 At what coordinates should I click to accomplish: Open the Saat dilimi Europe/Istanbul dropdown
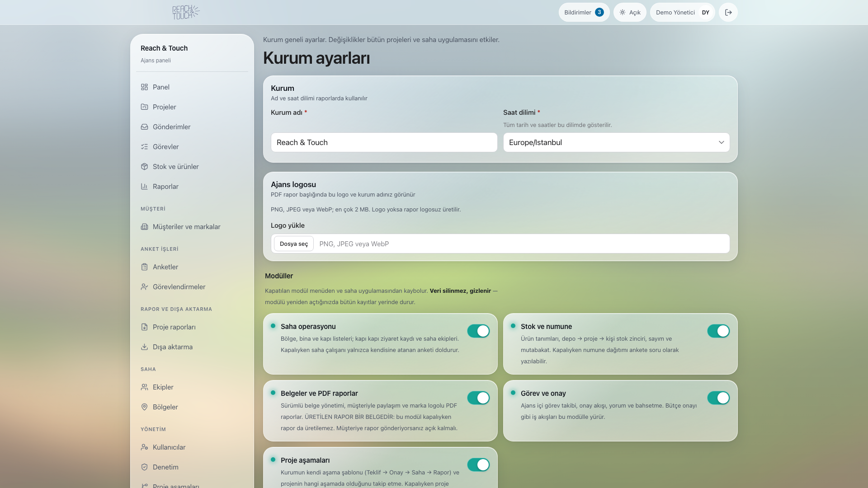point(616,142)
